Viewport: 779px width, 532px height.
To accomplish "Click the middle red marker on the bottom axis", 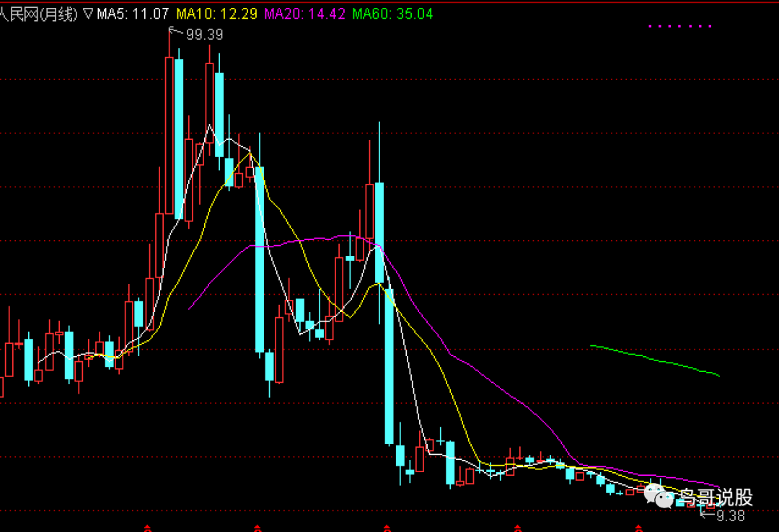I will tap(387, 528).
